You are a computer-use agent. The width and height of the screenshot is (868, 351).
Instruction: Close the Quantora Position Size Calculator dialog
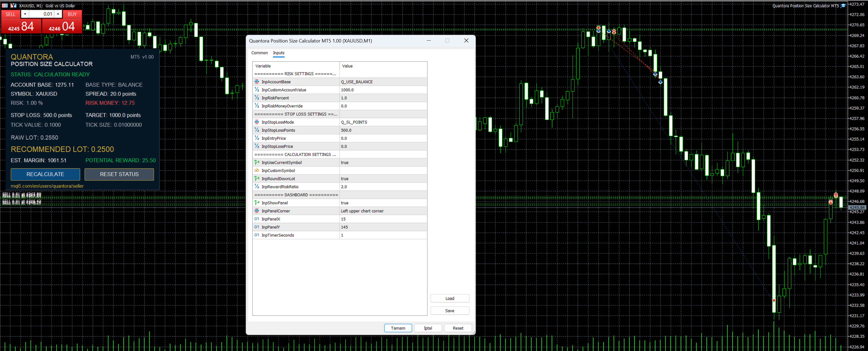coord(466,40)
